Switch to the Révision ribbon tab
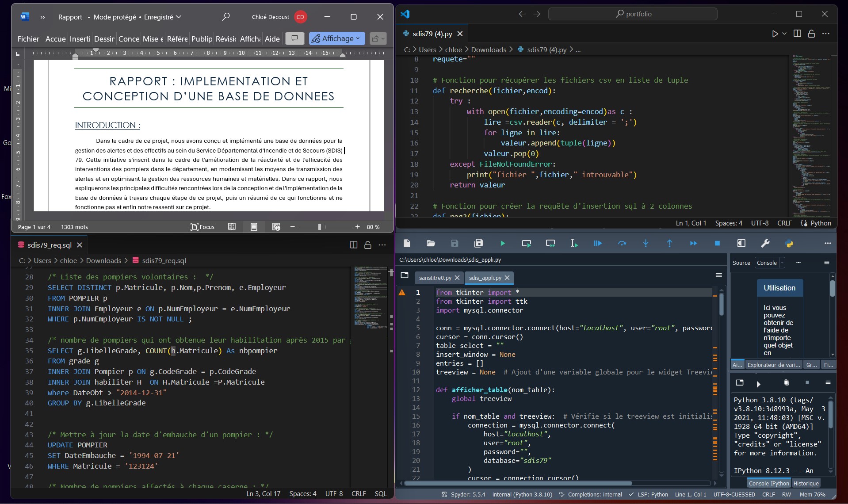The image size is (848, 504). (225, 39)
